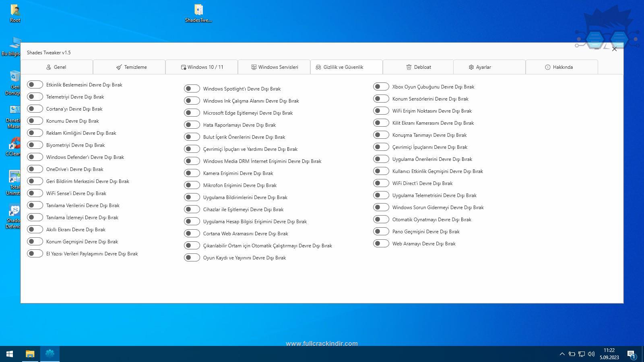The width and height of the screenshot is (644, 362).
Task: Switch on Akıllı Ekranı Devre Dışı Bırak
Action: tap(35, 229)
